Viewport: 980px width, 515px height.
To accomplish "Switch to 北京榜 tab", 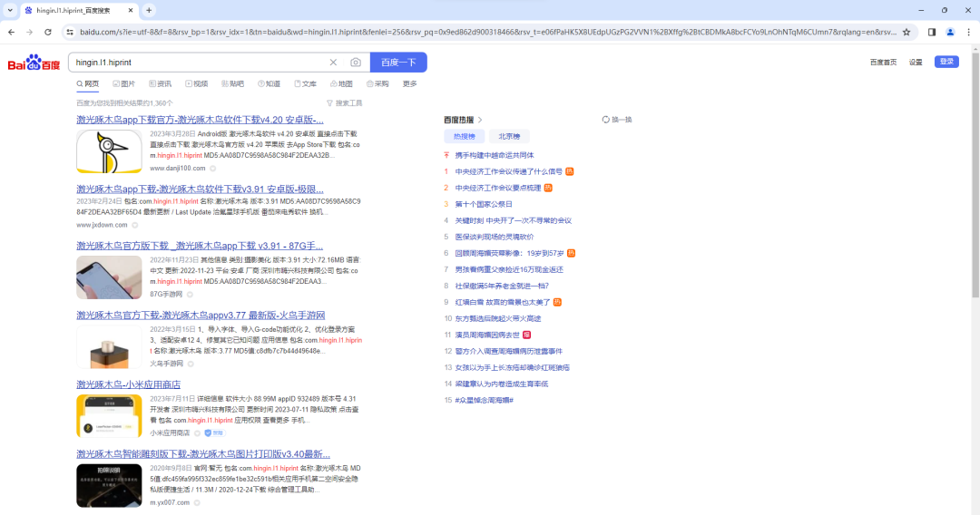I will pyautogui.click(x=509, y=137).
